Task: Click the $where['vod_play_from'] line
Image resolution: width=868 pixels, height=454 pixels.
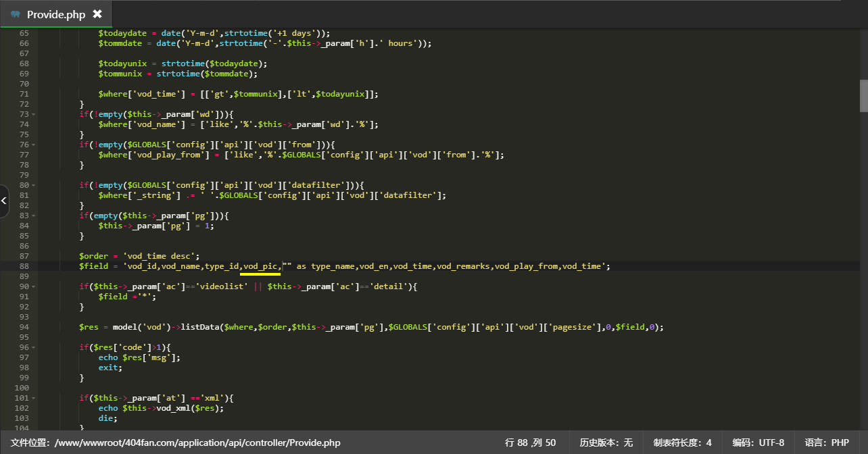Action: (302, 155)
